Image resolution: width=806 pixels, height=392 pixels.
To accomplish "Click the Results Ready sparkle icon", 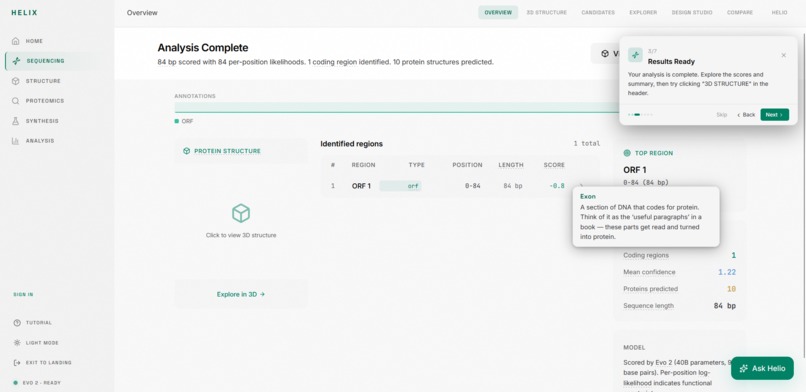I will [635, 55].
